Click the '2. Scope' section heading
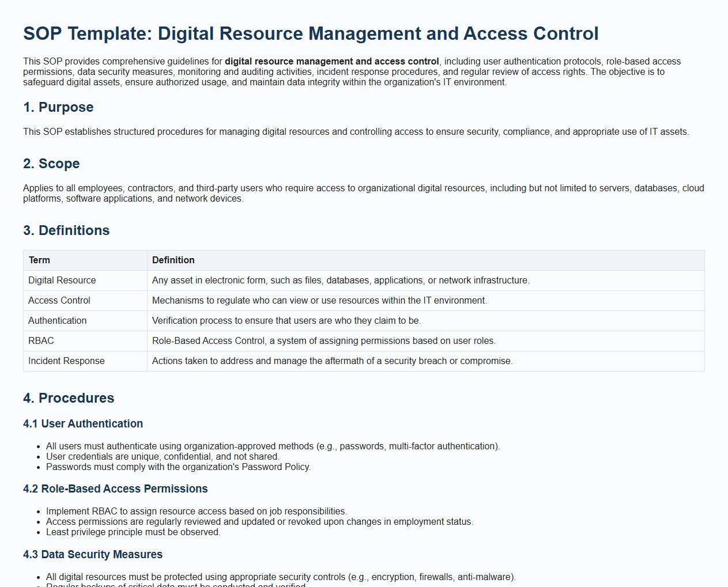The image size is (728, 587). coord(51,164)
